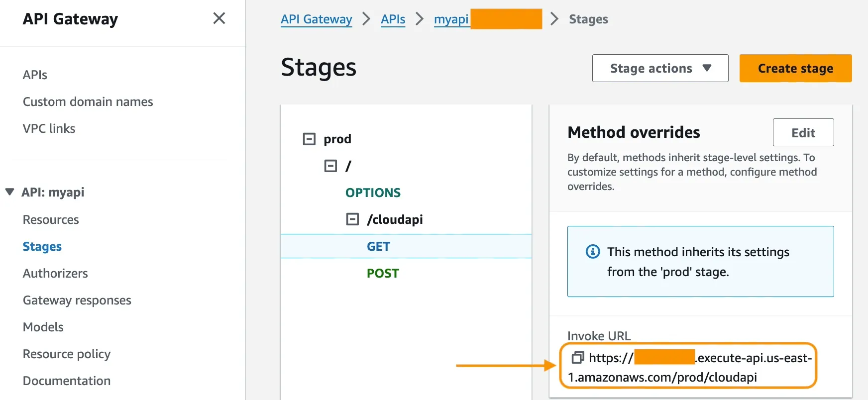This screenshot has height=400, width=868.
Task: Select the GET method under /cloudapi
Action: [406, 246]
